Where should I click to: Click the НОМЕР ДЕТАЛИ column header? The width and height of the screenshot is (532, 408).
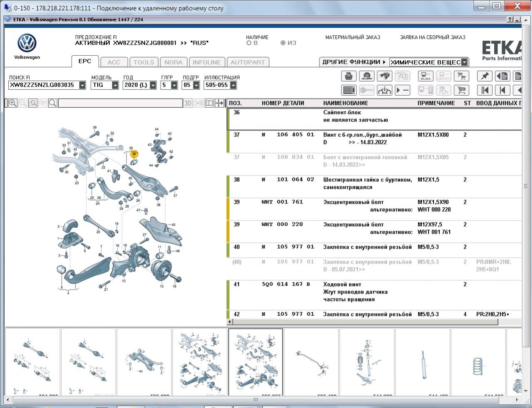(x=283, y=103)
